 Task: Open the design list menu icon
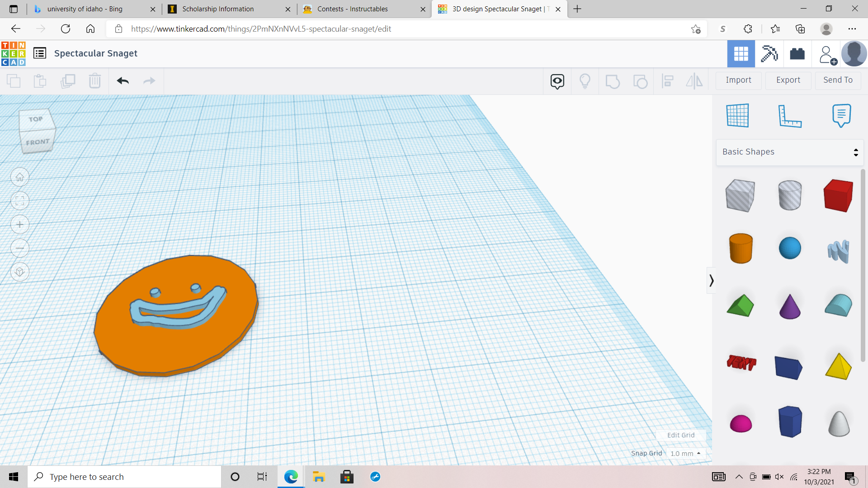pyautogui.click(x=40, y=53)
